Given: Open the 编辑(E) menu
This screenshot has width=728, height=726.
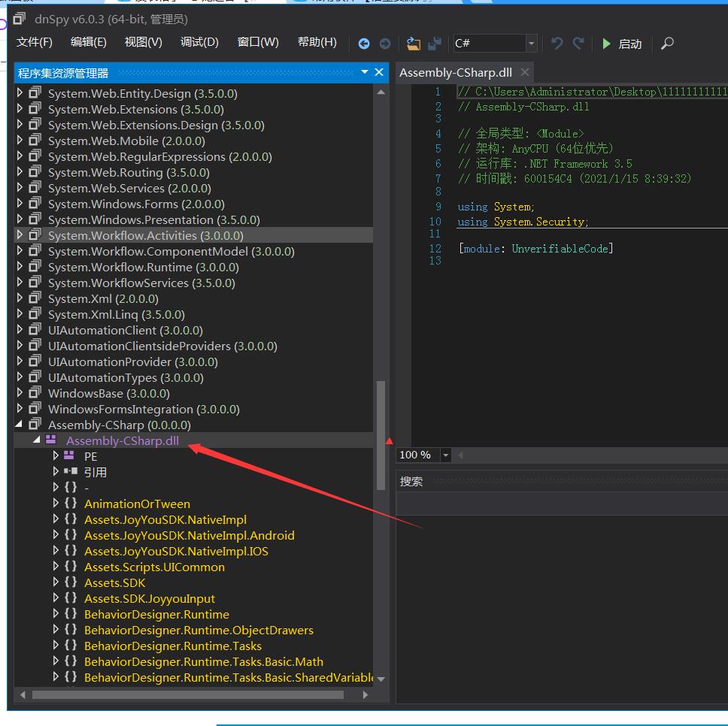Looking at the screenshot, I should point(88,42).
